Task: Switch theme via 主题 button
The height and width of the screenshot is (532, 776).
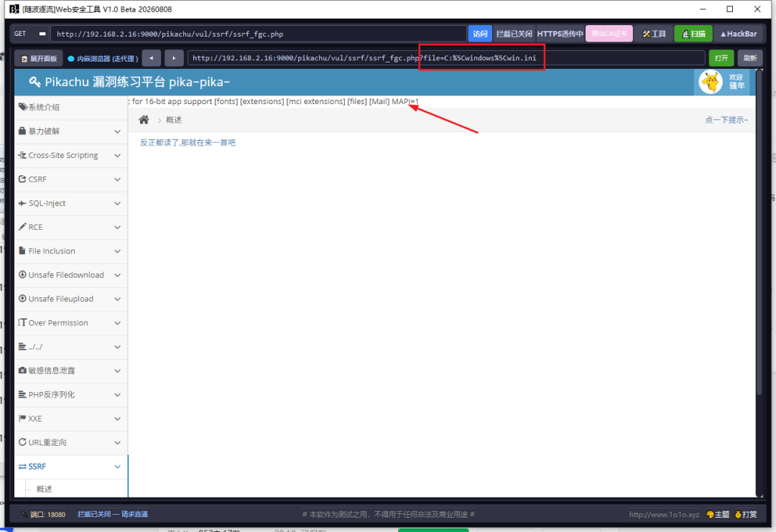Action: click(x=718, y=514)
